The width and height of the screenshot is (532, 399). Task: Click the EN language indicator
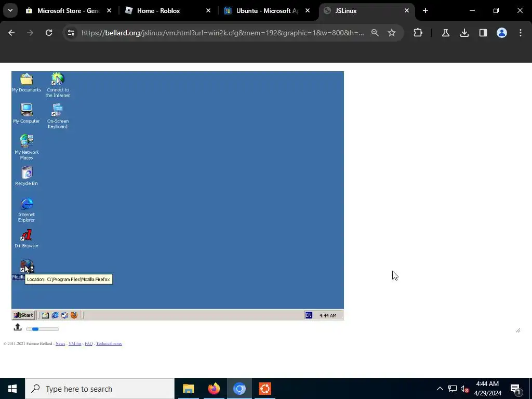(309, 315)
